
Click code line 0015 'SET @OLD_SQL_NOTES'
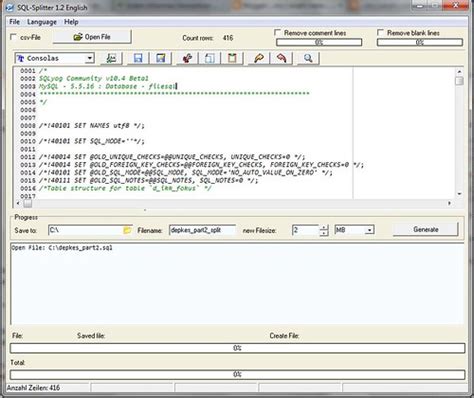(148, 180)
